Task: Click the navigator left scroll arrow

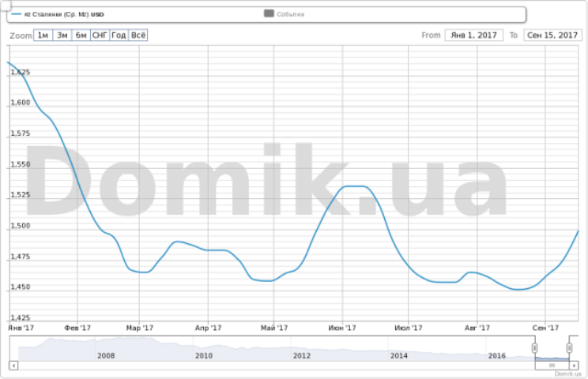Action: coord(13,365)
